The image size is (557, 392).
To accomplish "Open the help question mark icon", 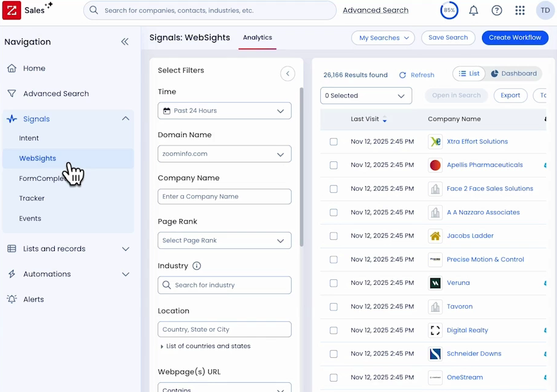I will click(x=497, y=10).
